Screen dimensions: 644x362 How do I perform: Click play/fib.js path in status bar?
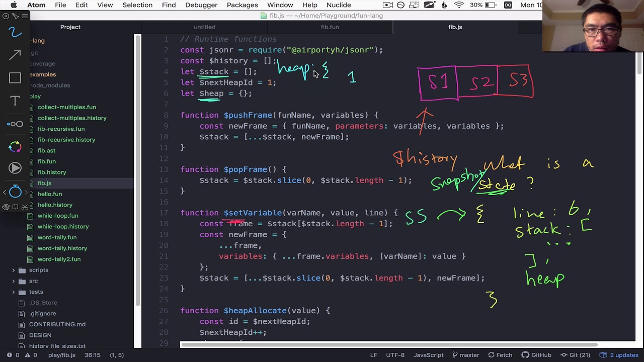pos(62,355)
